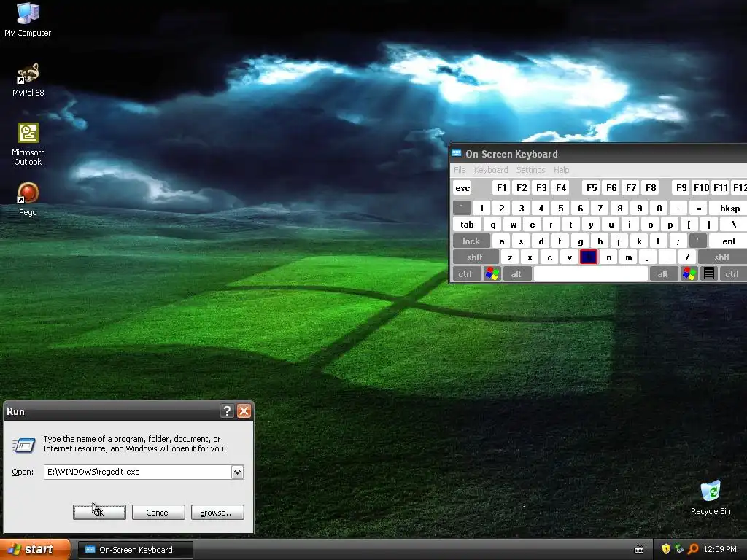
Task: Click the number 5 key
Action: point(561,208)
